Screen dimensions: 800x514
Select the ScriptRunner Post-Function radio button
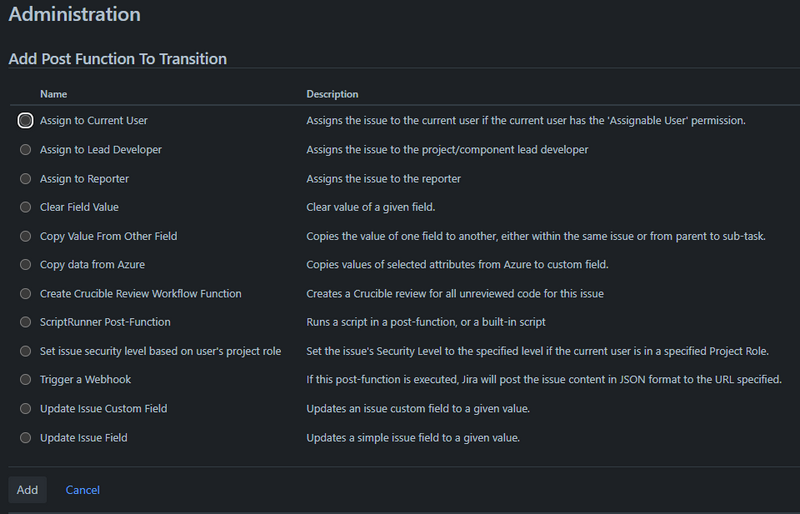(26, 322)
